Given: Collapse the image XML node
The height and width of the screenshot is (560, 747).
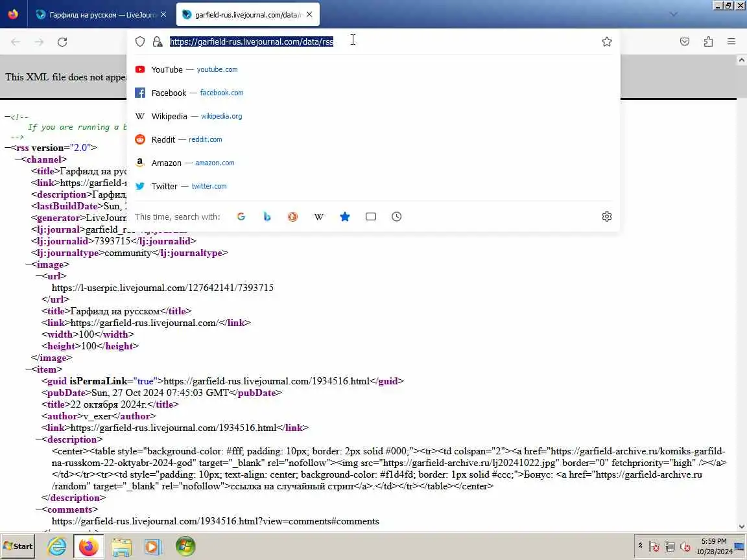Looking at the screenshot, I should [28, 264].
